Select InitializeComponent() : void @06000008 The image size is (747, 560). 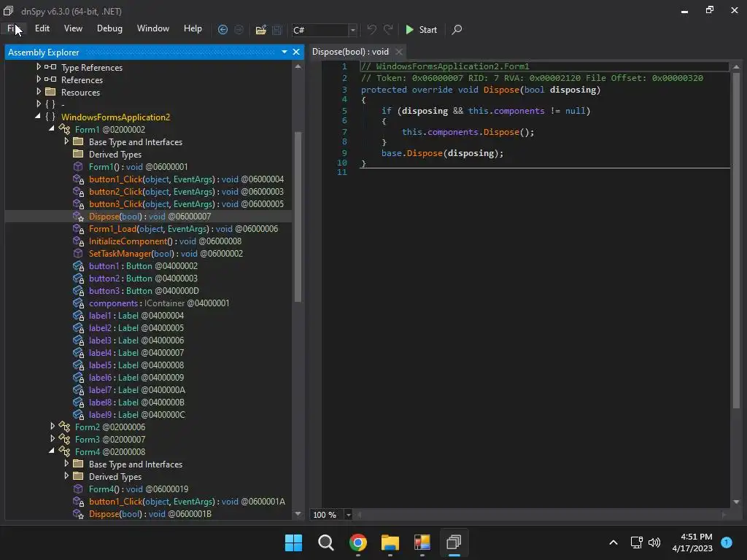pyautogui.click(x=165, y=241)
